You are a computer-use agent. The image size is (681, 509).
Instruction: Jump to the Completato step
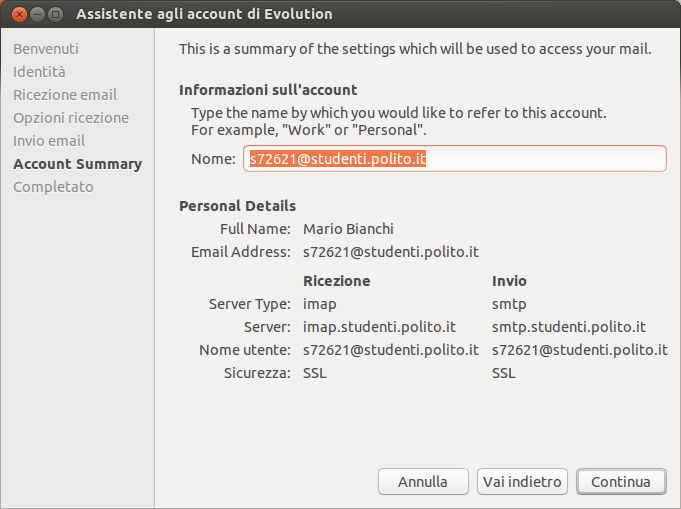(x=53, y=187)
